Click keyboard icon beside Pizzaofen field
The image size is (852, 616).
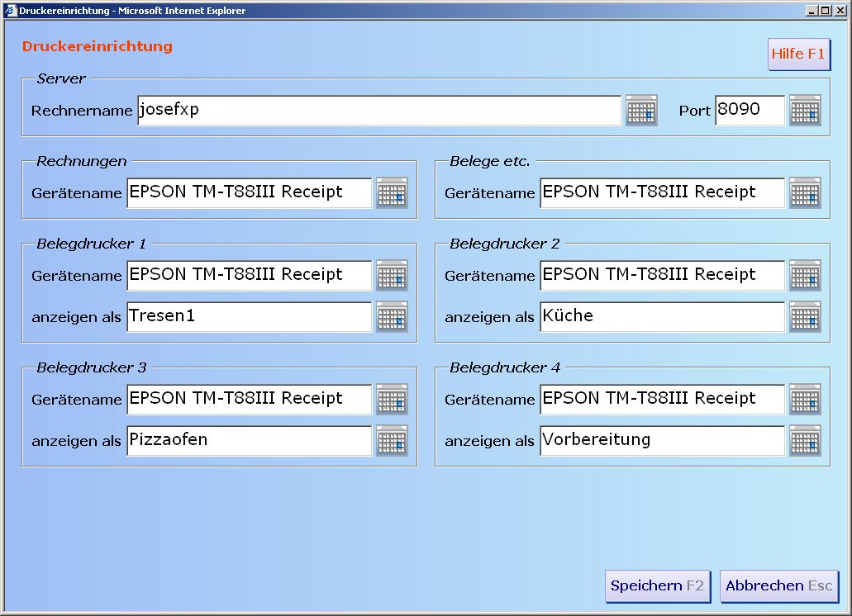pos(392,441)
